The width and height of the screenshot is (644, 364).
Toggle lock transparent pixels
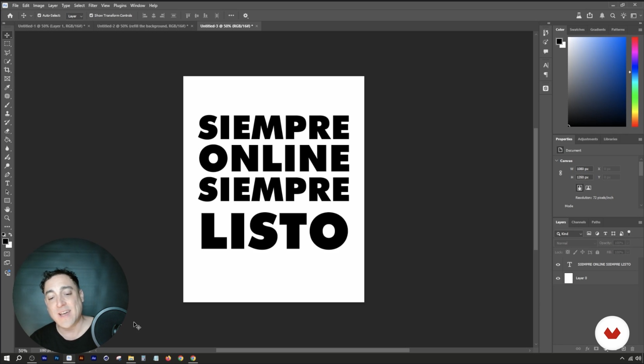coord(568,252)
